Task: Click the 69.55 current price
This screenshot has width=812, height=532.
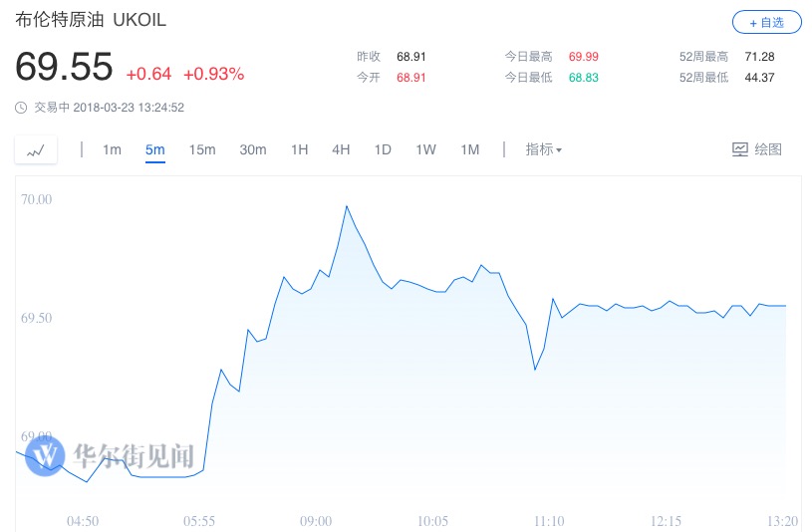Action: coord(64,67)
